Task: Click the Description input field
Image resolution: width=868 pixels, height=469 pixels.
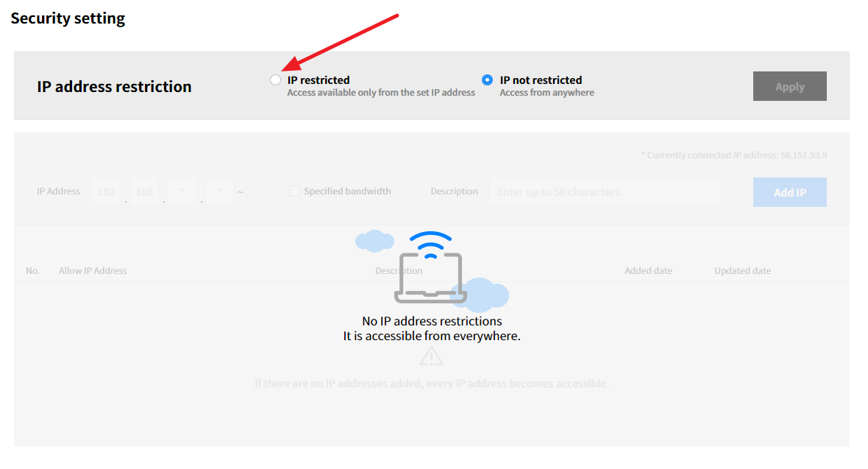Action: tap(605, 192)
